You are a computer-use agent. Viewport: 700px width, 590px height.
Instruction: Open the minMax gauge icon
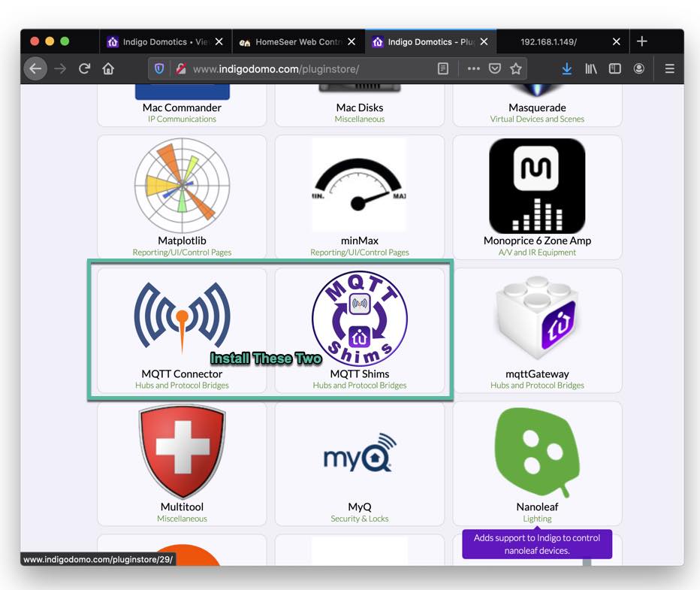coord(359,186)
